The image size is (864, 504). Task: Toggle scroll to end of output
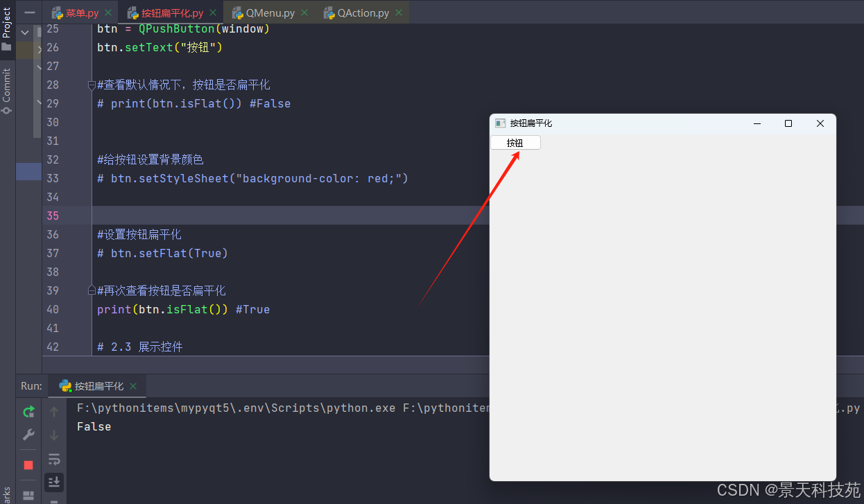coord(54,482)
